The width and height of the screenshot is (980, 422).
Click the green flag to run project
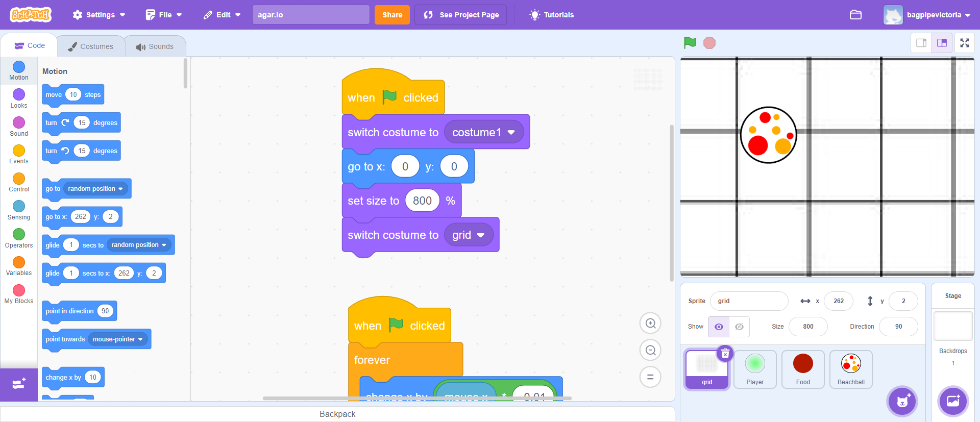pyautogui.click(x=690, y=43)
